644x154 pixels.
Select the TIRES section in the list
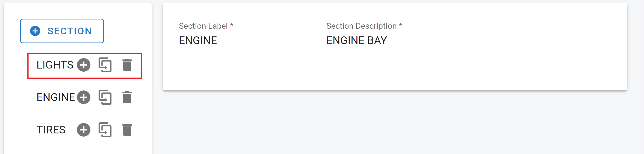pyautogui.click(x=51, y=130)
